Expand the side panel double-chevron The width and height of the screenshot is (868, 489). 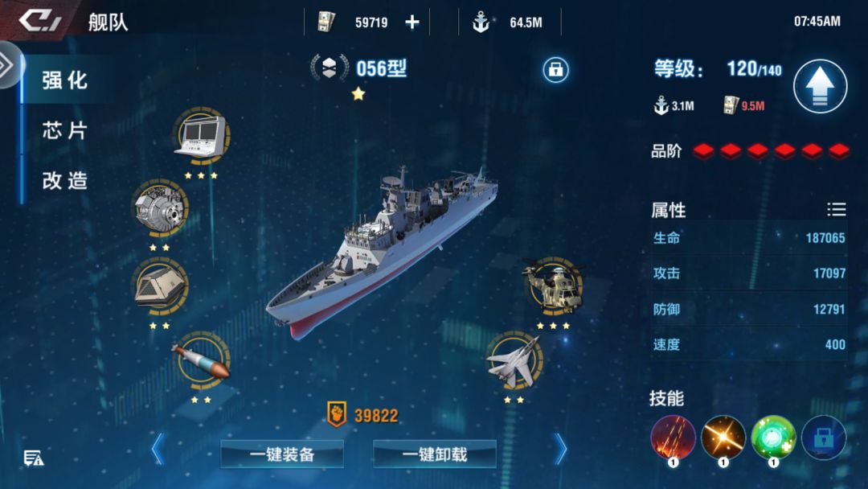click(8, 65)
